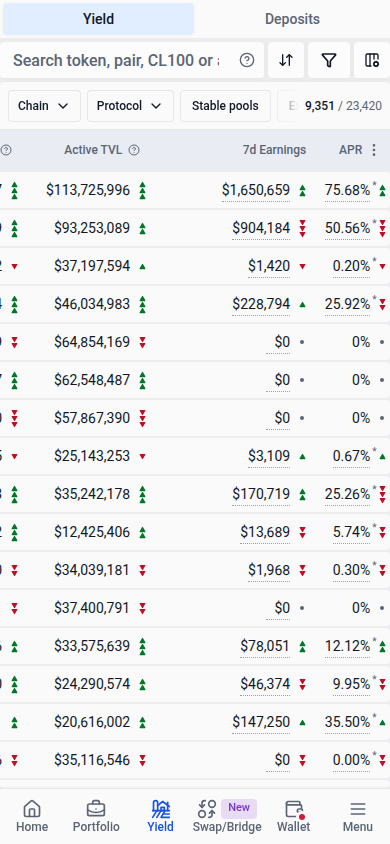Viewport: 390px width, 844px height.
Task: Open the Menu hamburger icon
Action: pyautogui.click(x=358, y=816)
